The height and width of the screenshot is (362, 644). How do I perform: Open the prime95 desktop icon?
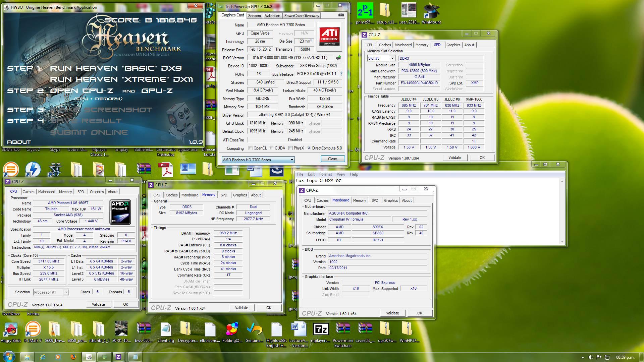point(365,13)
